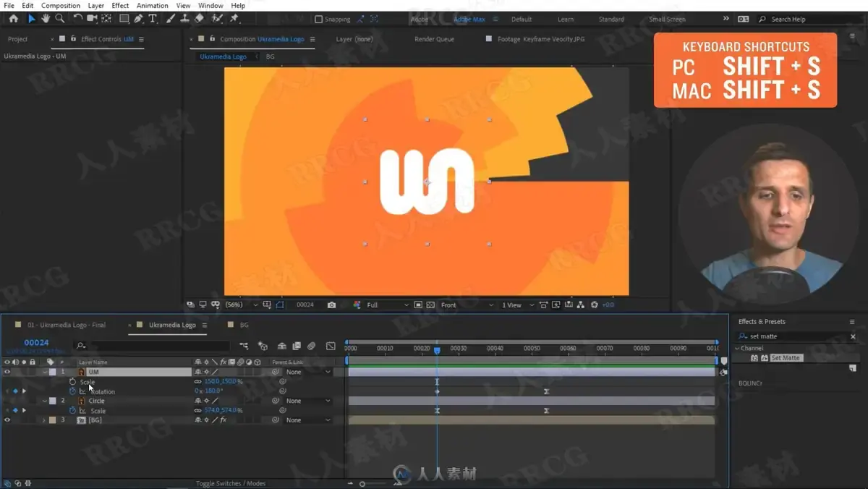Image resolution: width=868 pixels, height=489 pixels.
Task: Open the 1 View layout dropdown
Action: pyautogui.click(x=517, y=305)
